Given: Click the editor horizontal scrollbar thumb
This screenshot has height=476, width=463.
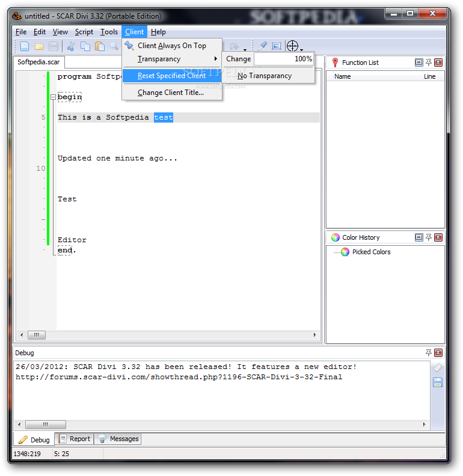Looking at the screenshot, I should [x=37, y=335].
